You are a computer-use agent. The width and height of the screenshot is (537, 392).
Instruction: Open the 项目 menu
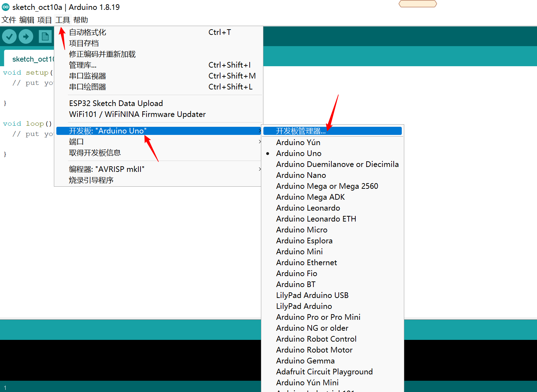click(x=45, y=20)
